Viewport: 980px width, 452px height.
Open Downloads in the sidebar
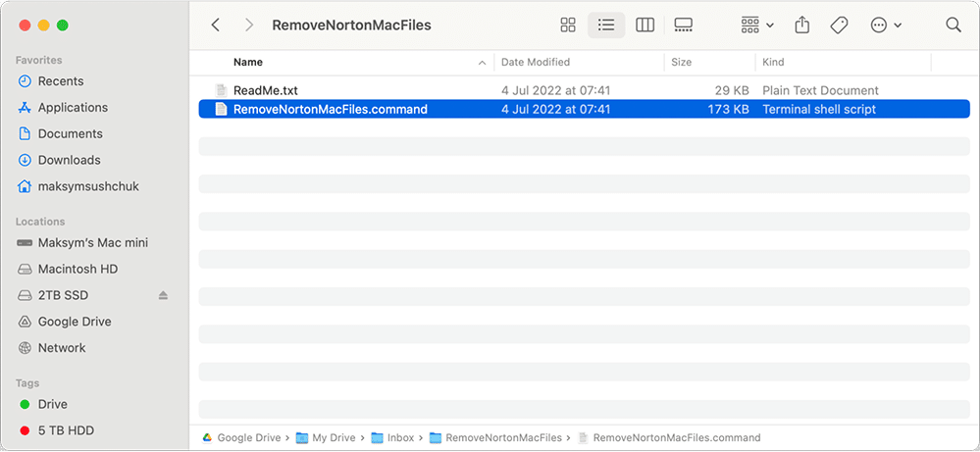tap(70, 160)
